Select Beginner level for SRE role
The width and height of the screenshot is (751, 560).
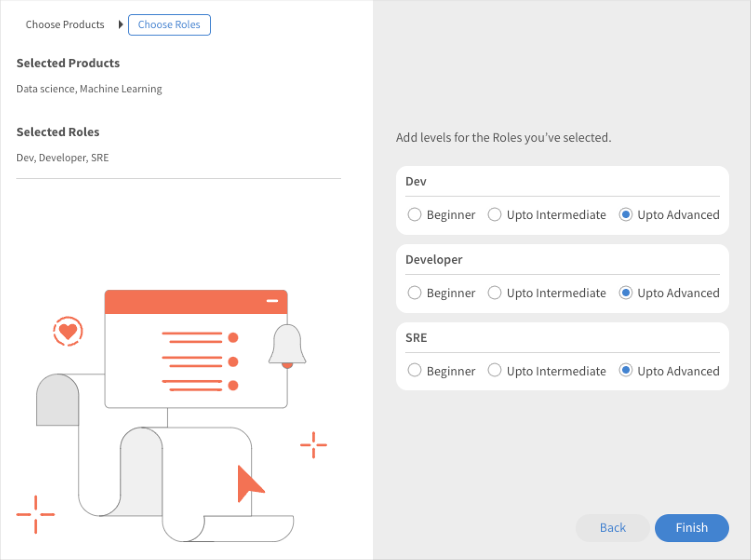pyautogui.click(x=414, y=371)
